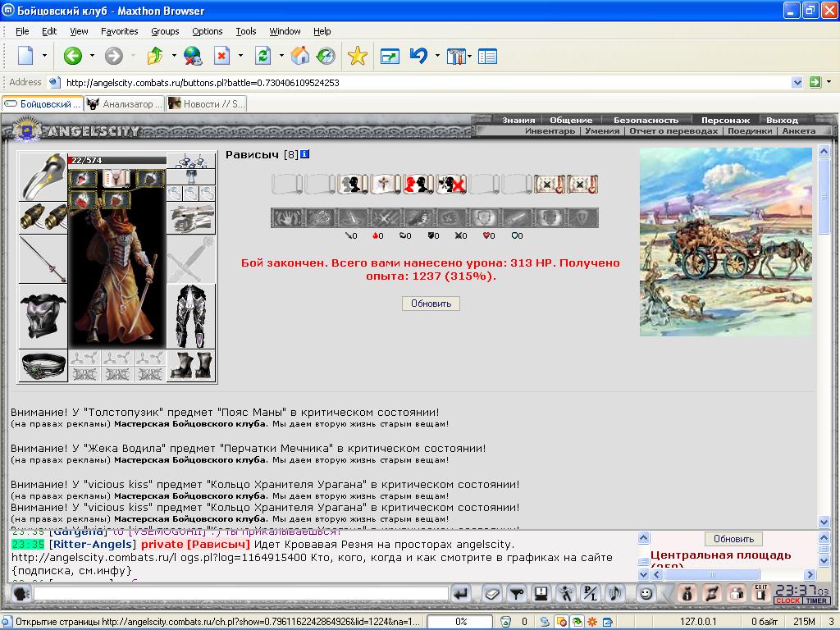Click the address bar URL field
This screenshot has width=840, height=630.
426,83
